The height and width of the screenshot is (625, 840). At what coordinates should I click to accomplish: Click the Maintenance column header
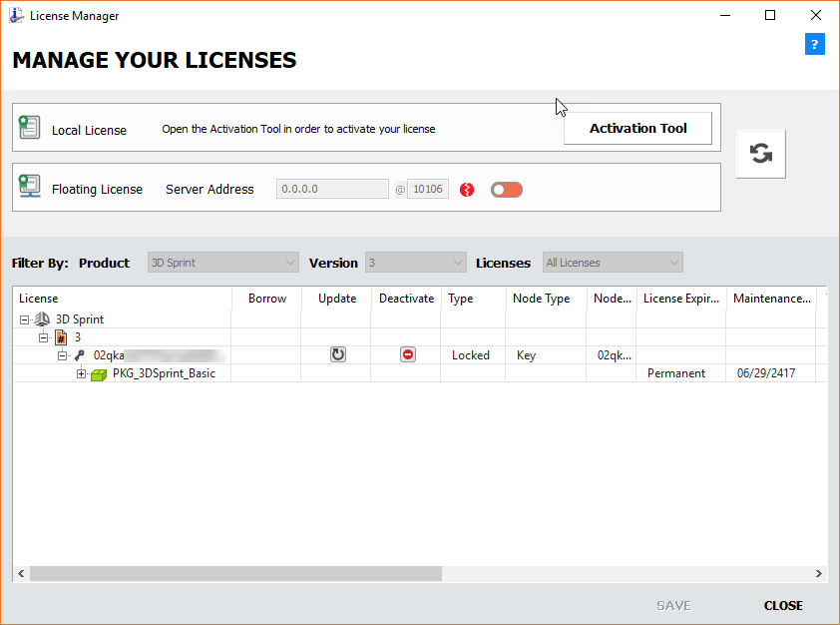pyautogui.click(x=771, y=299)
